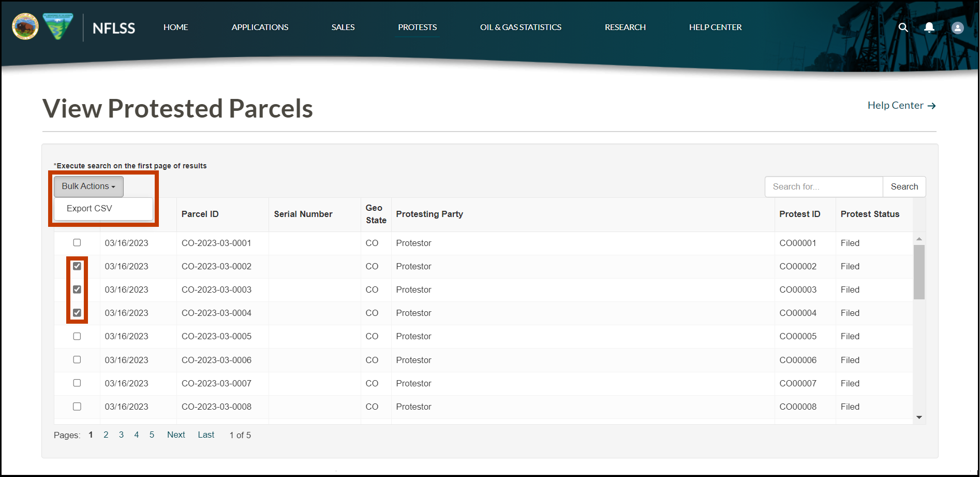Collapse the Bulk Actions dropdown
This screenshot has height=477, width=980.
88,186
